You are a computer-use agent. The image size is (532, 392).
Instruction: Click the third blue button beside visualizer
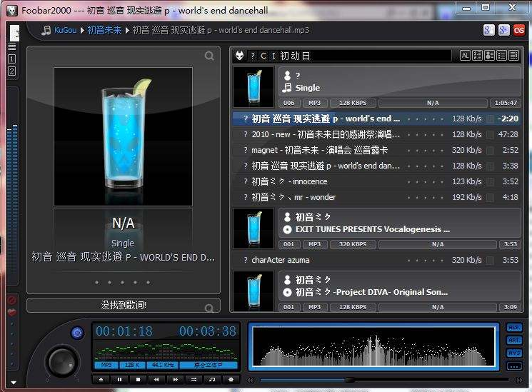point(514,353)
